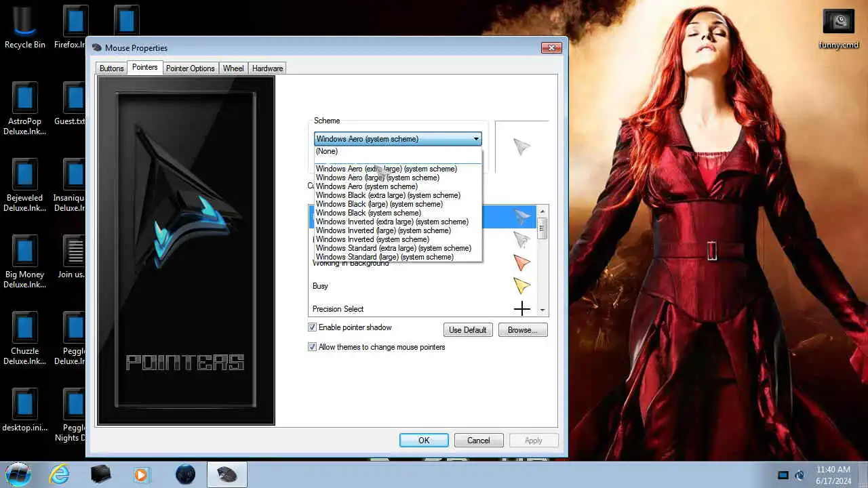Image resolution: width=868 pixels, height=488 pixels.
Task: Select the Working in Background orange arrow
Action: pyautogui.click(x=521, y=263)
